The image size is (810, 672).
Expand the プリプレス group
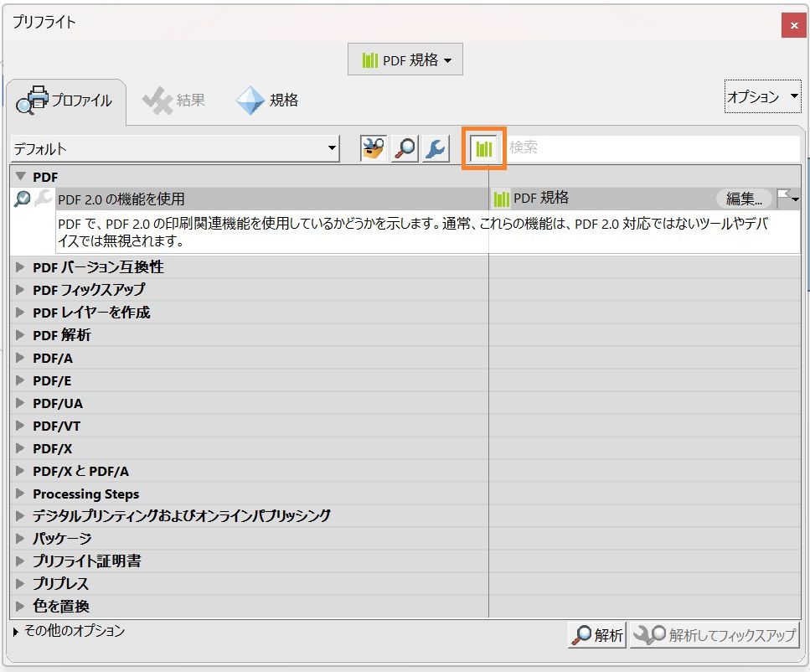[20, 584]
